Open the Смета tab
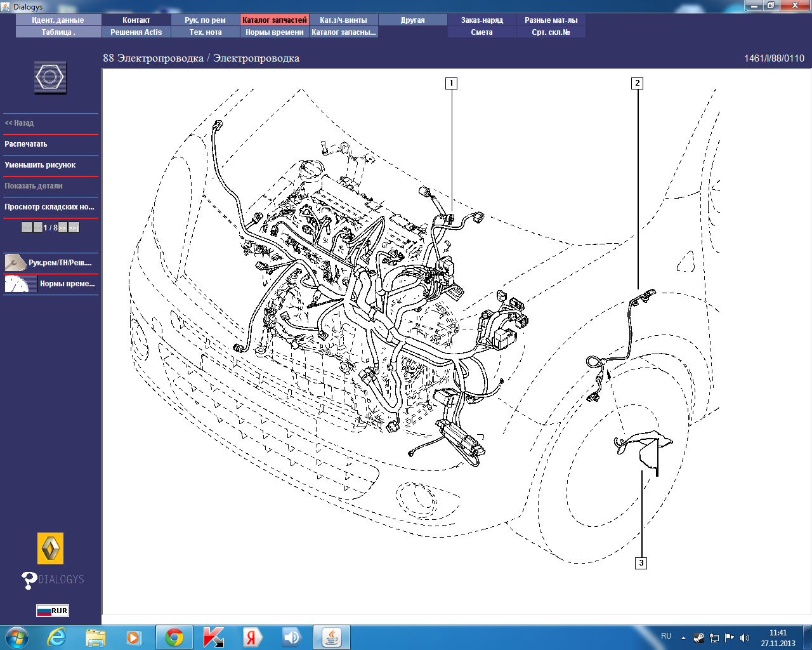 coord(482,32)
